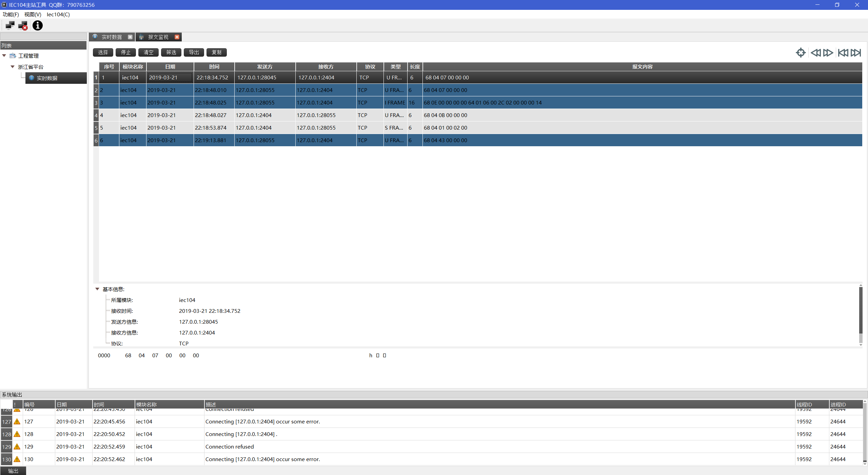Collapse the 基本信息 details section

(97, 289)
